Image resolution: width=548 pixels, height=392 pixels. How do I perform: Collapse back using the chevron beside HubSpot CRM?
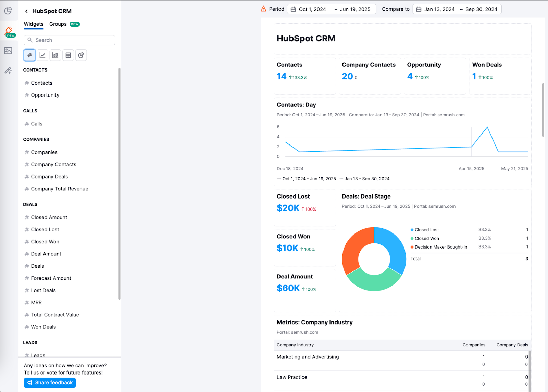[x=26, y=11]
